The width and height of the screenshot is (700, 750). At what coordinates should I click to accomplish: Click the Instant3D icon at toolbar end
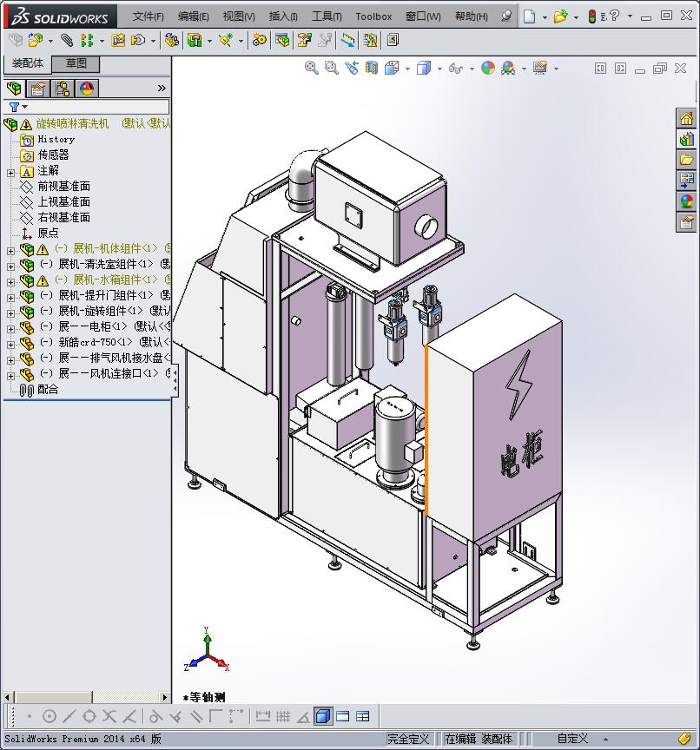[x=393, y=40]
